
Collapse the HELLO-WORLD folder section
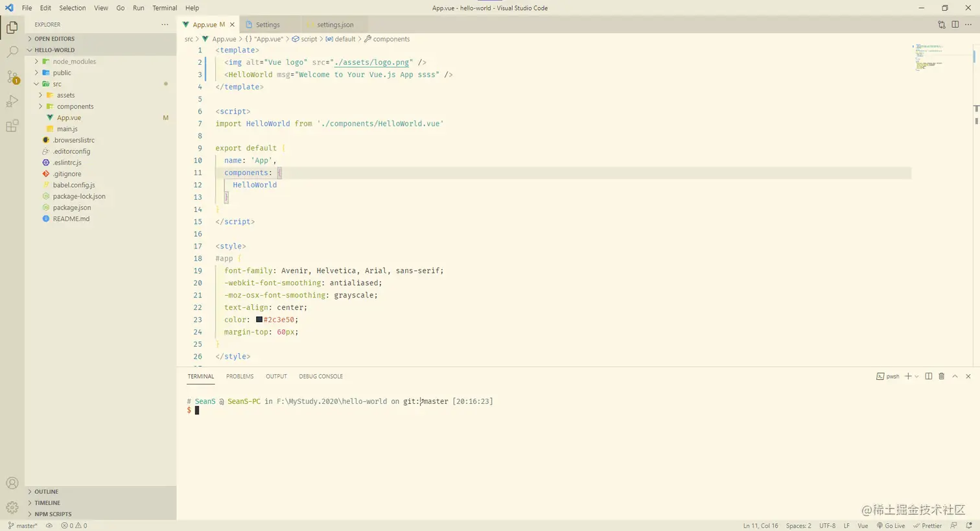(x=100, y=50)
